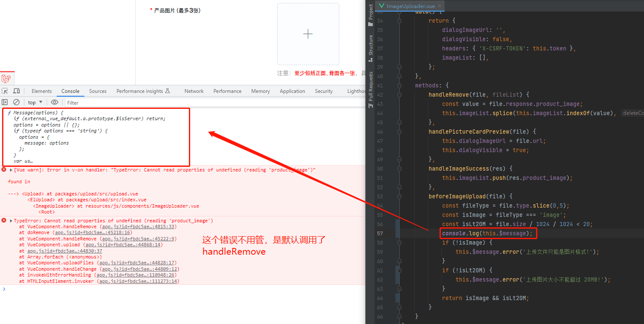644x324 pixels.
Task: Show the console sidebar panel icon
Action: (5, 102)
